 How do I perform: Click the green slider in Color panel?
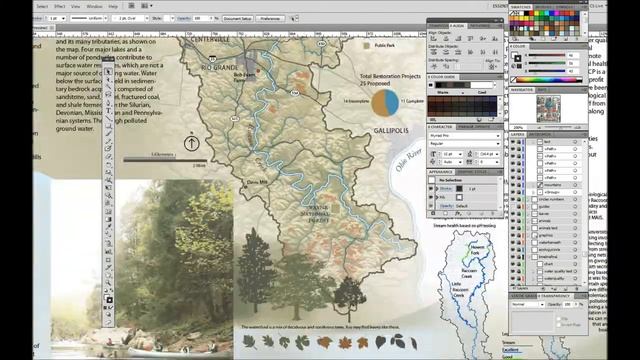547,63
